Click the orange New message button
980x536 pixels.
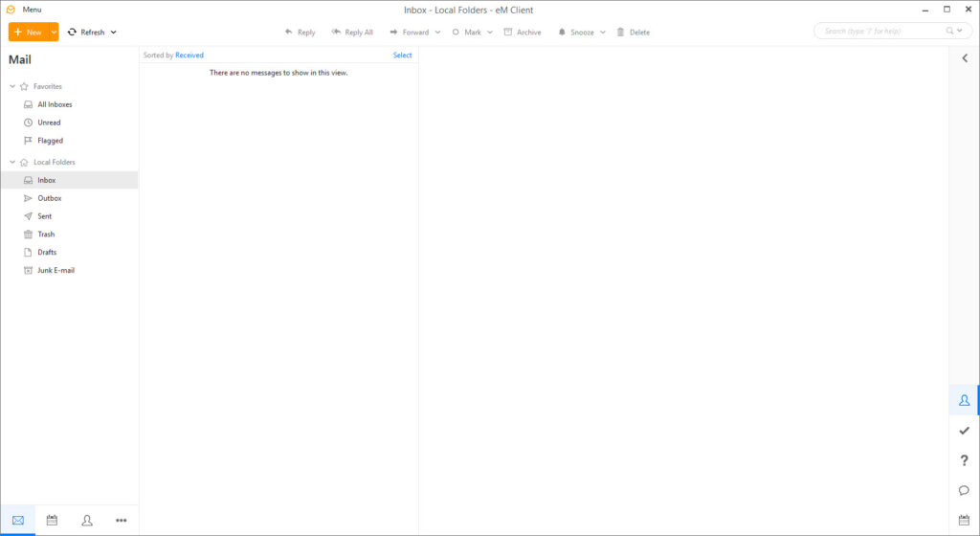click(x=28, y=32)
